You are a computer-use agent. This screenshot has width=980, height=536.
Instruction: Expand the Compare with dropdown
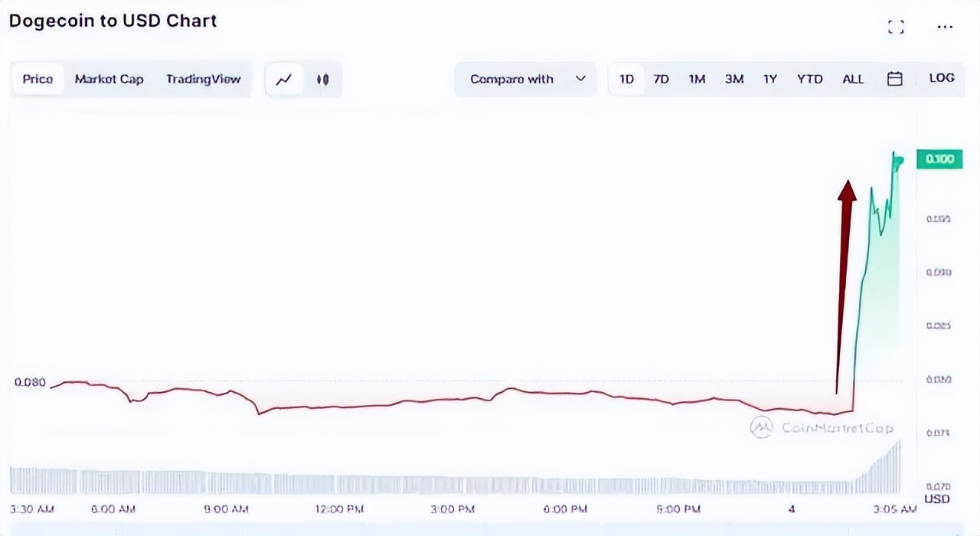525,79
